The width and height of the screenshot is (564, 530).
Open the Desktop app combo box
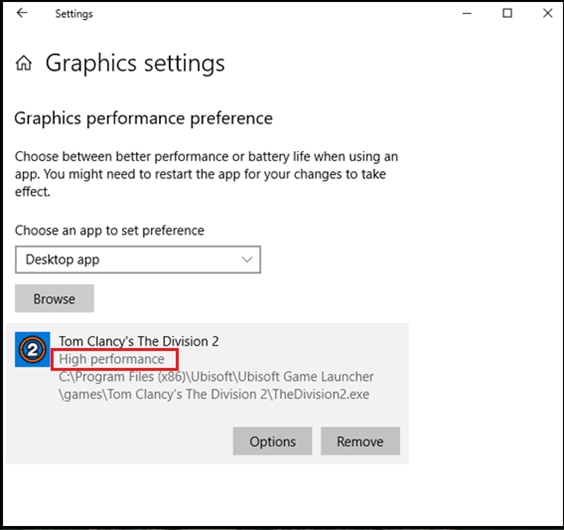tap(138, 259)
